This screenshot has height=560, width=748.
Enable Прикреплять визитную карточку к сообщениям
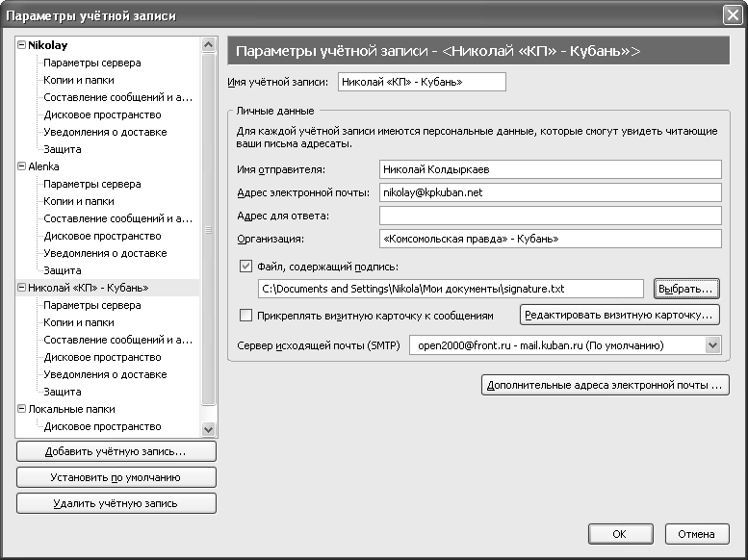tap(245, 315)
